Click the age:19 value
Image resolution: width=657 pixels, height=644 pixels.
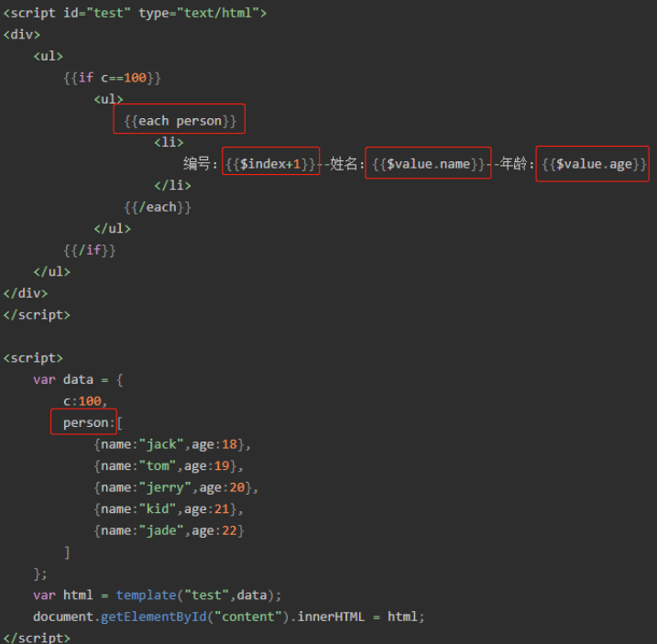click(x=207, y=466)
